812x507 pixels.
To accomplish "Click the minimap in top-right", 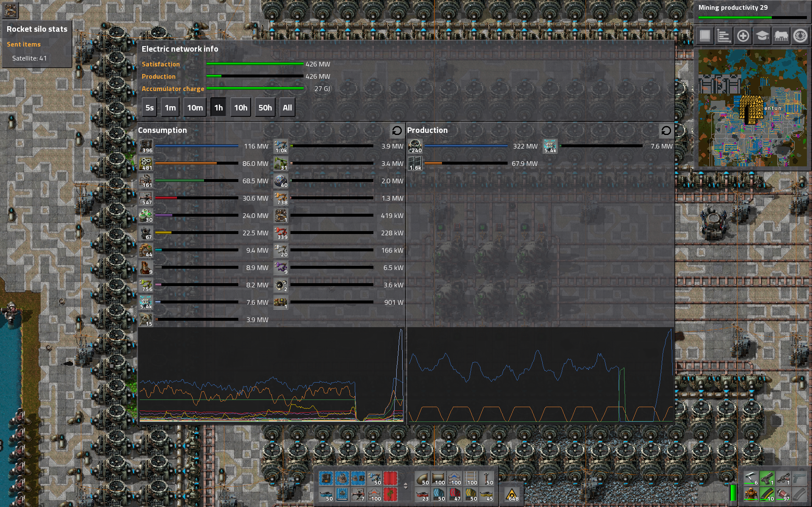I will coord(752,108).
